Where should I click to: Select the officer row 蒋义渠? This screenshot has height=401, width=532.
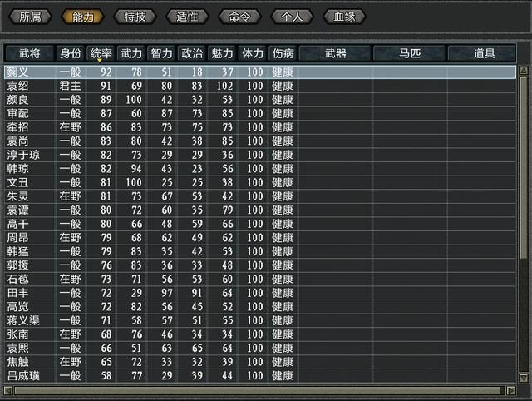tap(260, 320)
